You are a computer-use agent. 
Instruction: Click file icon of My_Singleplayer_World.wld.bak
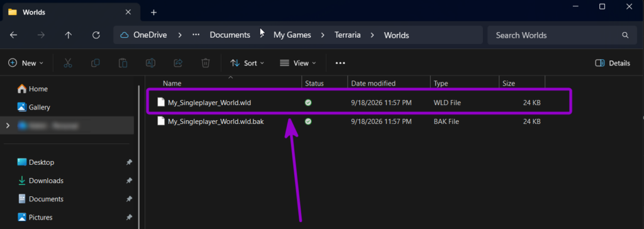[x=162, y=121]
